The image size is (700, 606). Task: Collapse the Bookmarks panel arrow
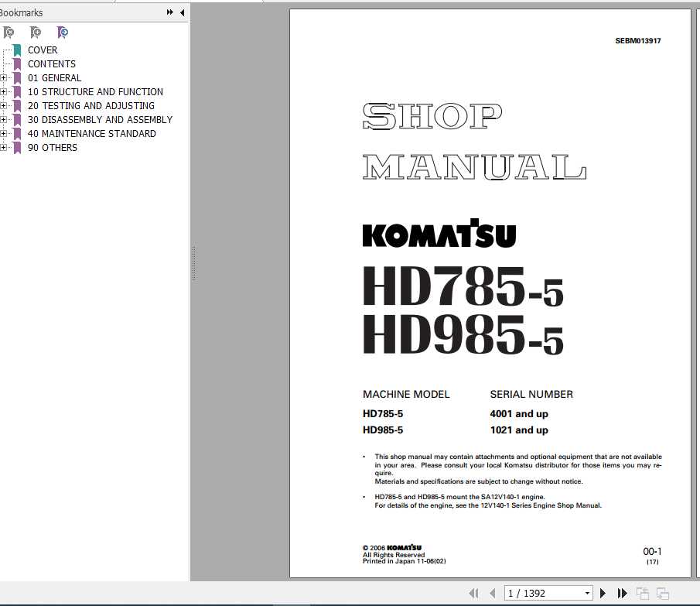[x=182, y=12]
